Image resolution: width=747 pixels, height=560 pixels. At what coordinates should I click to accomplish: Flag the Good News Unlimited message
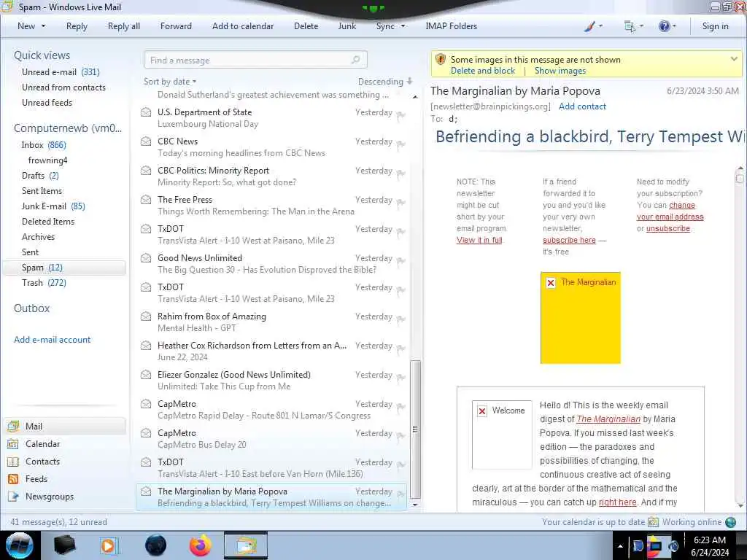(400, 261)
